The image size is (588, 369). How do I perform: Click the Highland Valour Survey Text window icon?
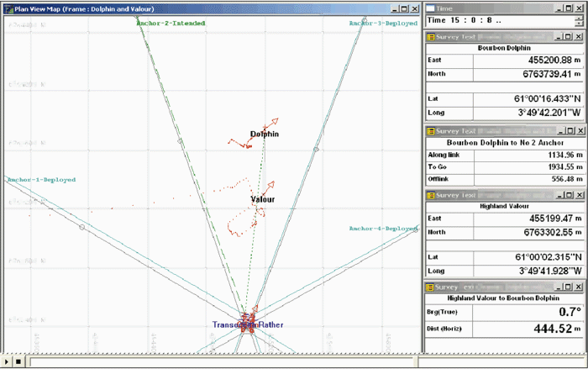[x=431, y=195]
